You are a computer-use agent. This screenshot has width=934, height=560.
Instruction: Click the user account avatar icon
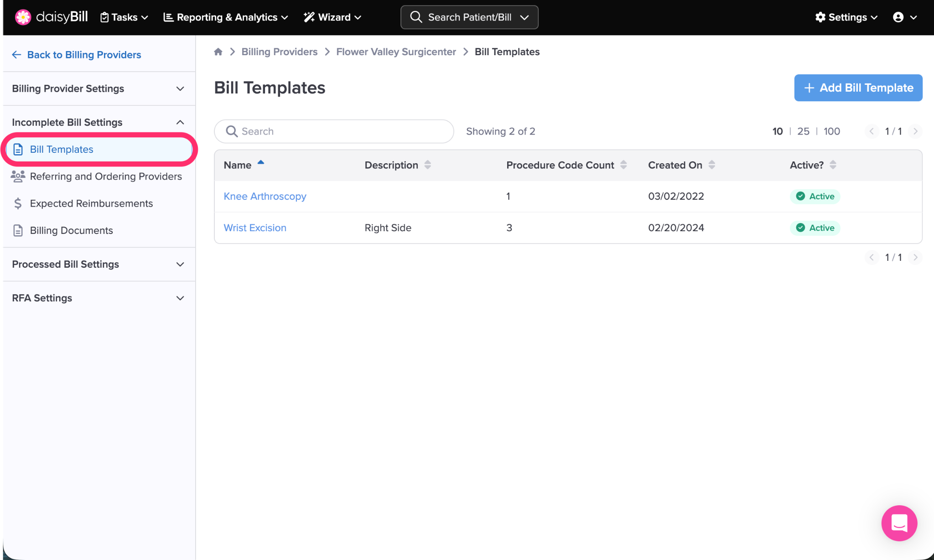tap(898, 17)
